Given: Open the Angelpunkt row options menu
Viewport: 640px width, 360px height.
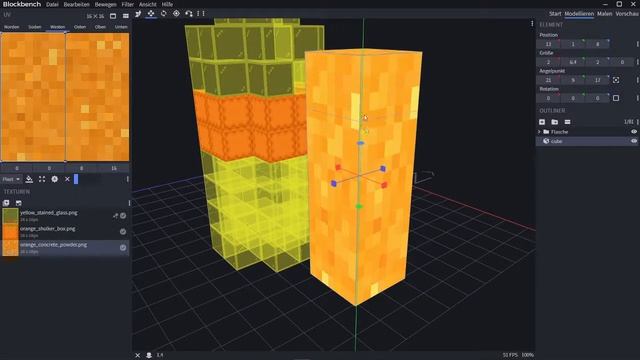Looking at the screenshot, I should (x=637, y=80).
